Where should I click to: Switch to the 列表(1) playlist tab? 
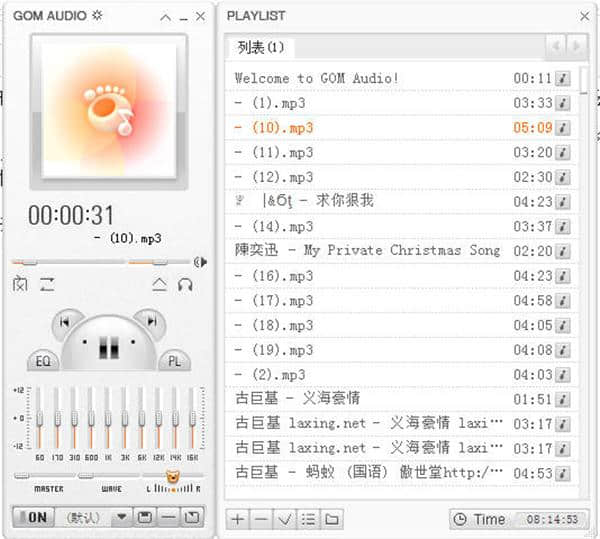click(261, 47)
